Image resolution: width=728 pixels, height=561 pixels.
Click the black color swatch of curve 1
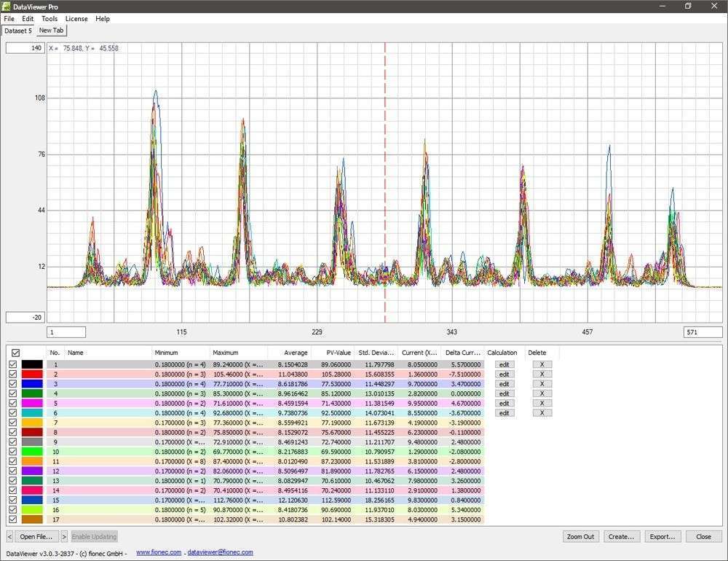point(32,364)
